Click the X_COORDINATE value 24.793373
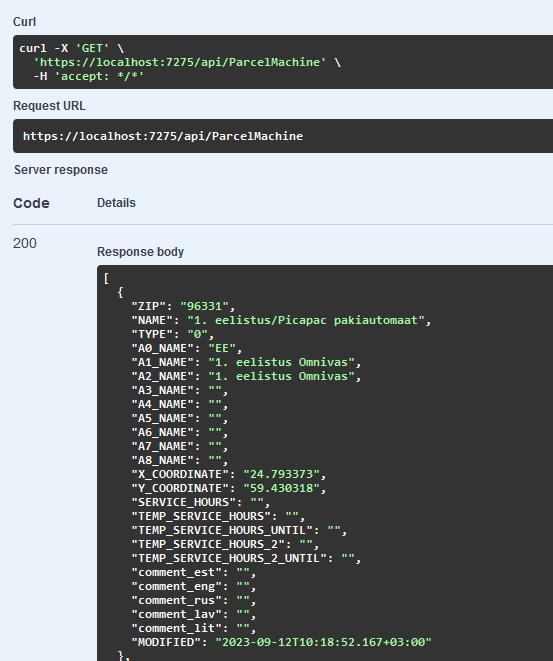The height and width of the screenshot is (661, 553). (x=281, y=474)
